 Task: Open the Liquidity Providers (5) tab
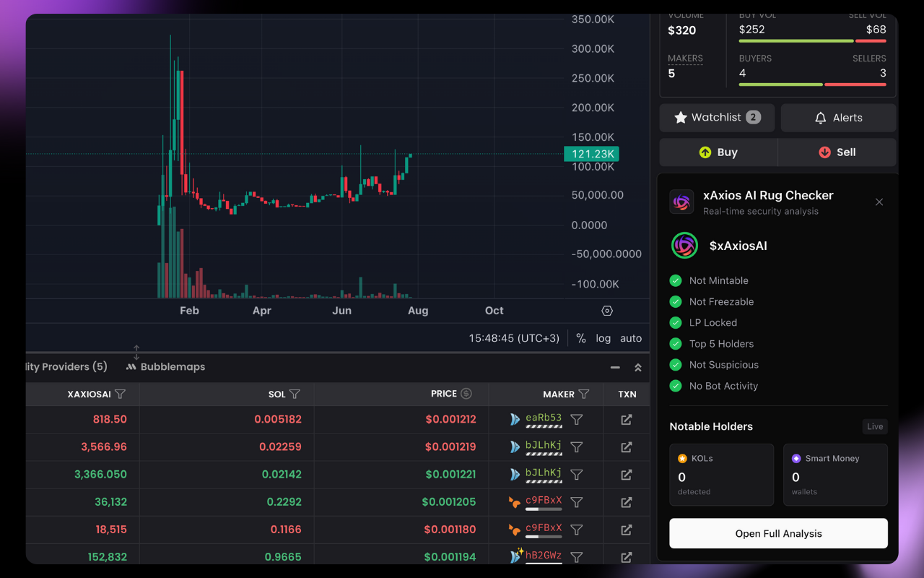(x=66, y=367)
